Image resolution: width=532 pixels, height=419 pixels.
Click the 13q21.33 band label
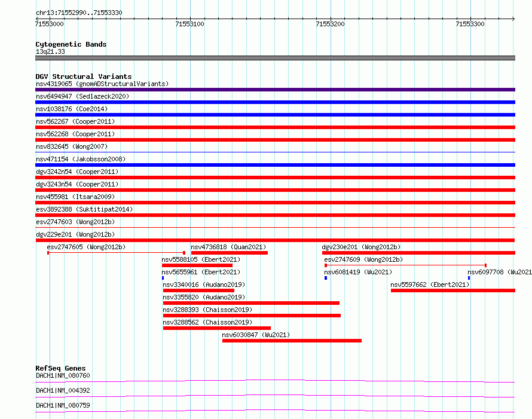pyautogui.click(x=50, y=51)
